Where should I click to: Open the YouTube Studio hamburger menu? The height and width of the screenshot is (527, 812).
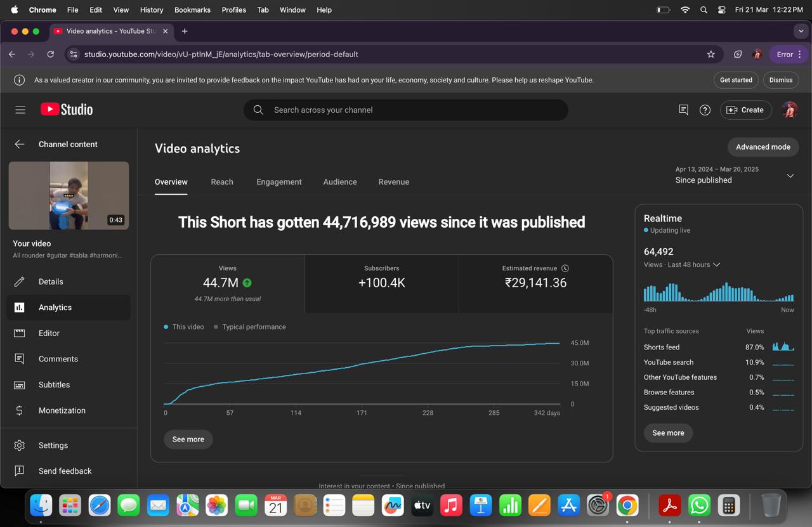(x=20, y=110)
